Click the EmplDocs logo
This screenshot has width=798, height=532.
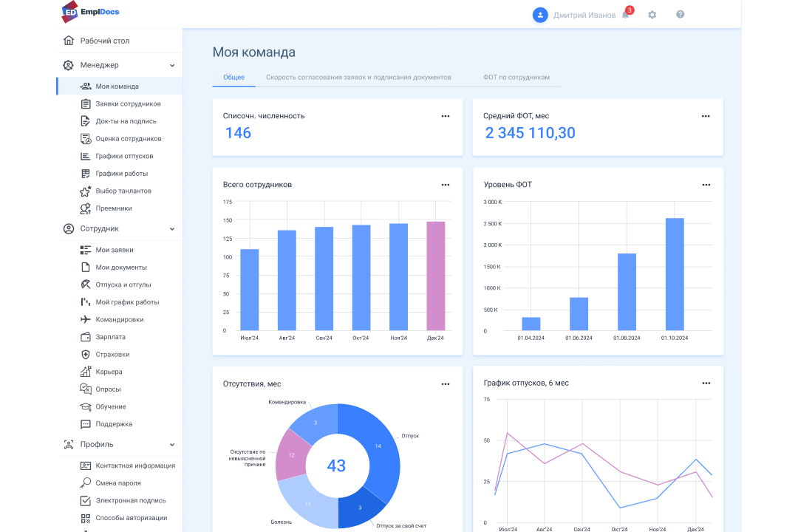click(91, 12)
